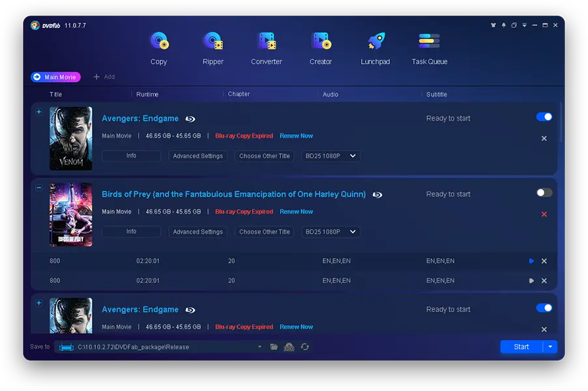Viewport: 588px width, 391px height.
Task: Click the drive icon in Save to field
Action: tap(66, 347)
